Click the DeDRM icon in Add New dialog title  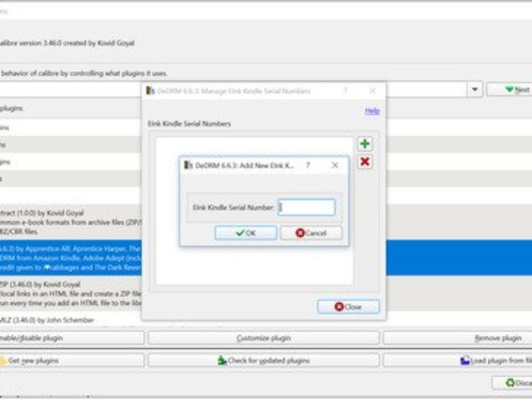[x=188, y=165]
